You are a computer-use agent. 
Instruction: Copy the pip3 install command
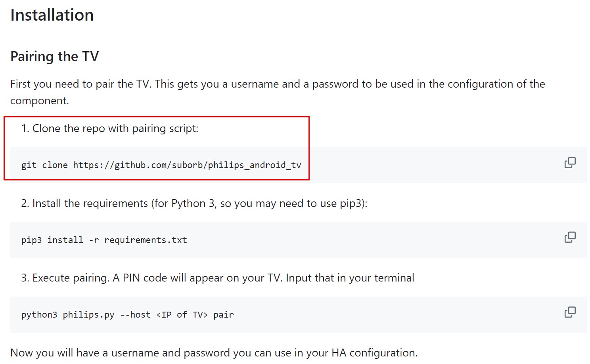pos(570,237)
